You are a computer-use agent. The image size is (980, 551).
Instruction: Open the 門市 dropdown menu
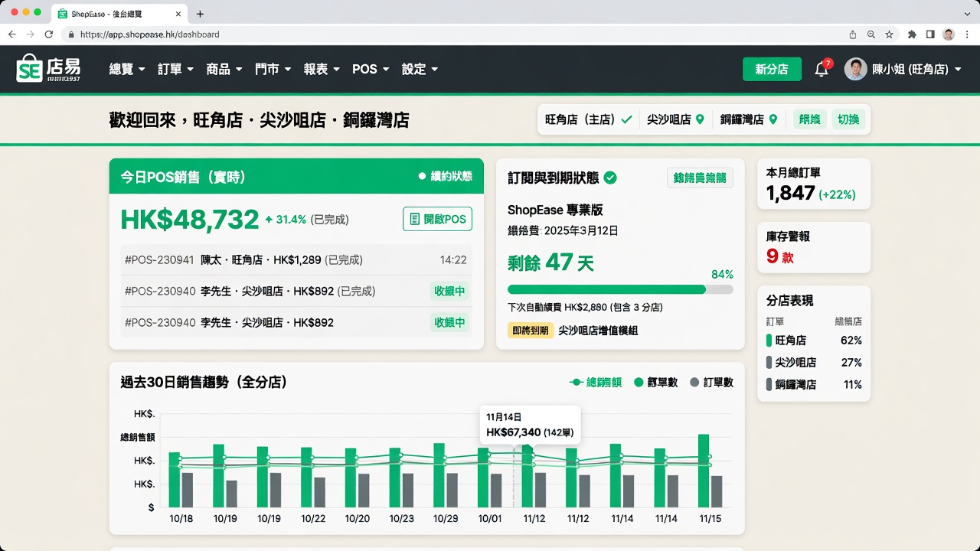273,69
